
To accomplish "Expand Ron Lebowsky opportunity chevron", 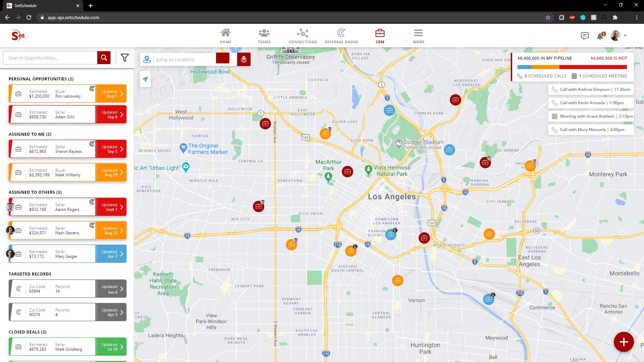I will (x=122, y=94).
